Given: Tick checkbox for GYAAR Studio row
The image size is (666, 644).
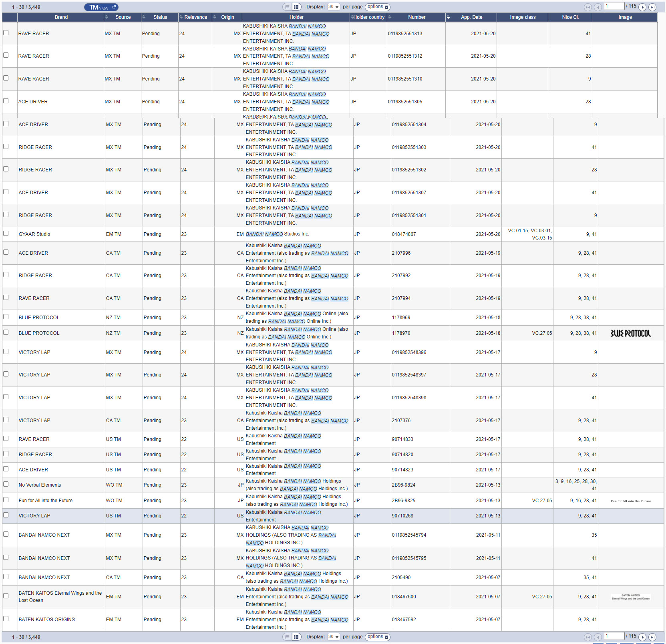Looking at the screenshot, I should tap(6, 233).
